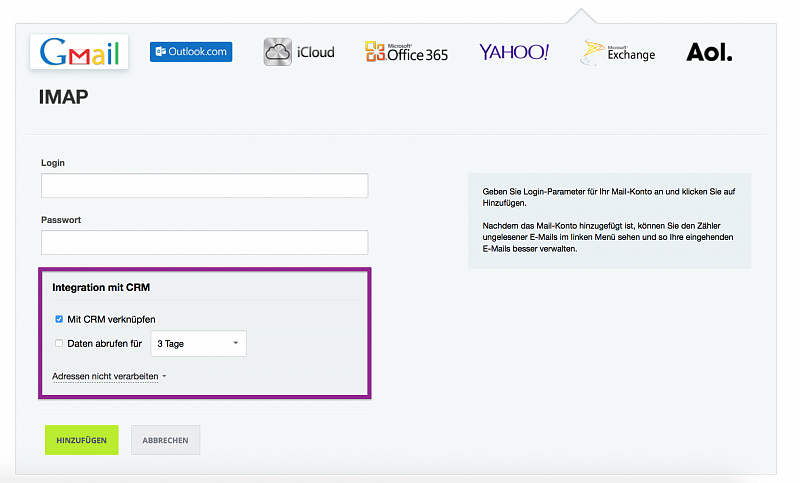
Task: Uncheck the Mit CRM verknüpfen checkbox
Action: click(x=59, y=319)
